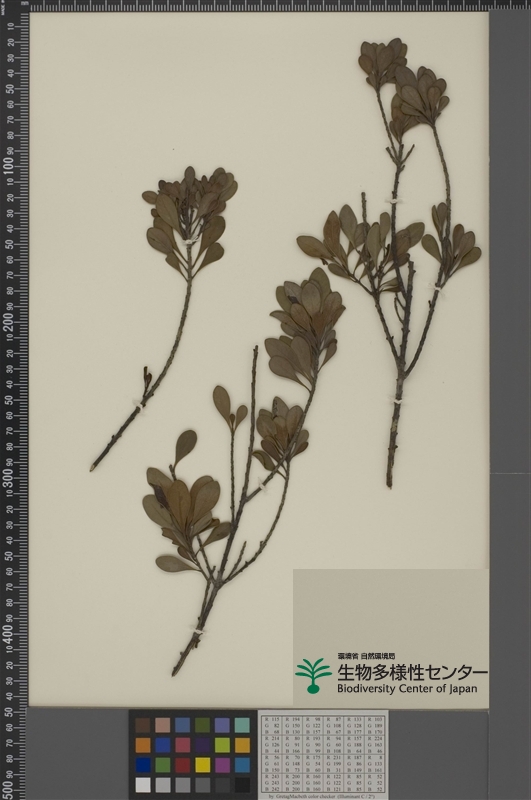Click the Biodiversity Center of Japan text
Screen dimensions: 531x800
click(x=407, y=688)
